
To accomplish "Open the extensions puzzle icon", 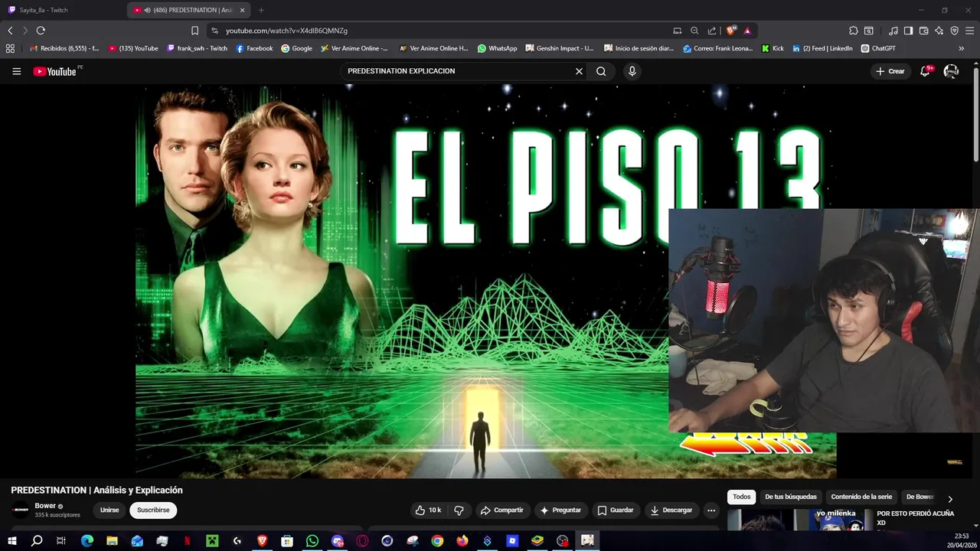I will (x=854, y=31).
